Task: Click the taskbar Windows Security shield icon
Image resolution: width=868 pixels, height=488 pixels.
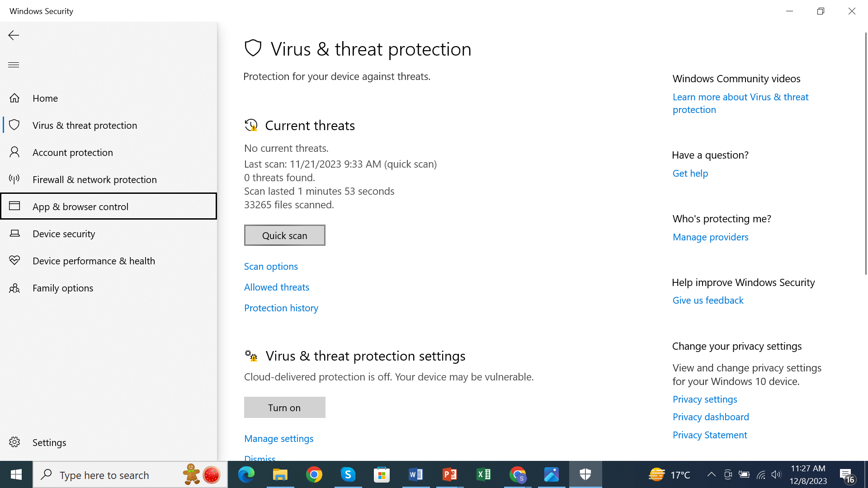Action: [585, 474]
